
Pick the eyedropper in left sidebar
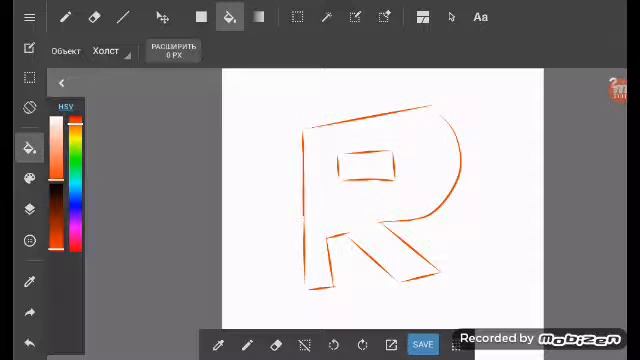[29, 281]
